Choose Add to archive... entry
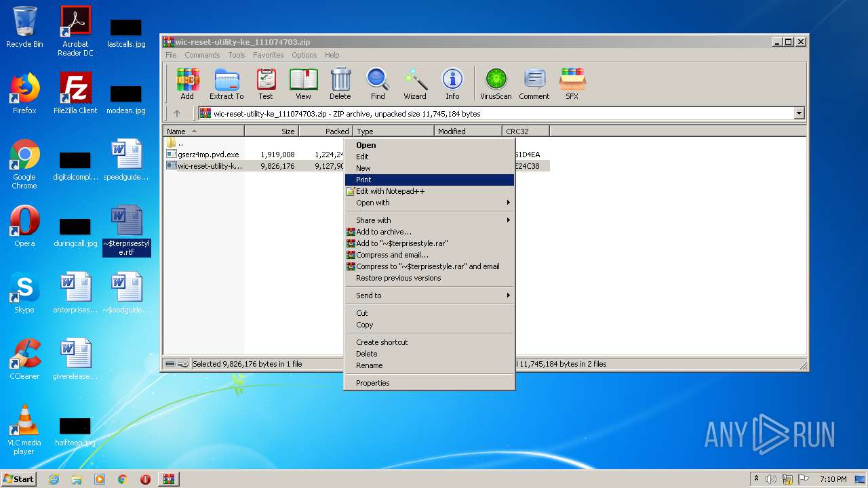This screenshot has height=488, width=868. point(429,232)
